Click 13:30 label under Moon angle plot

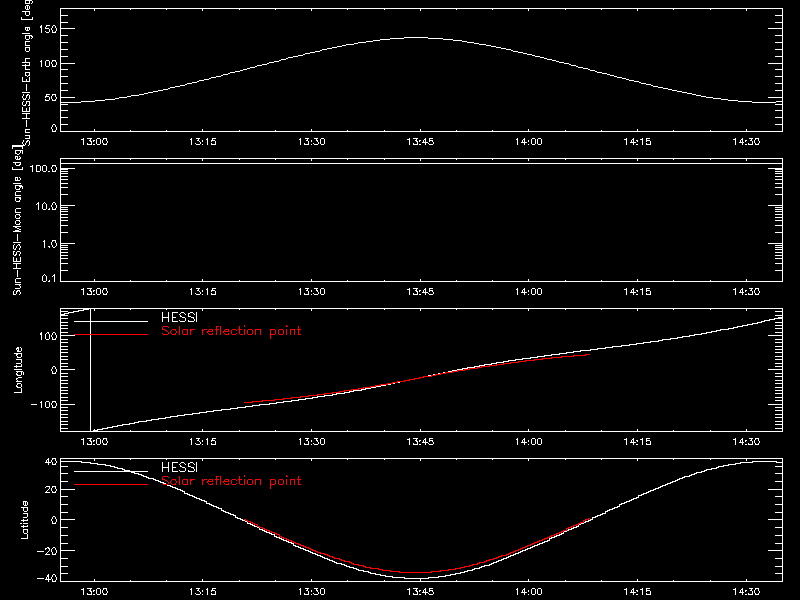pos(311,291)
